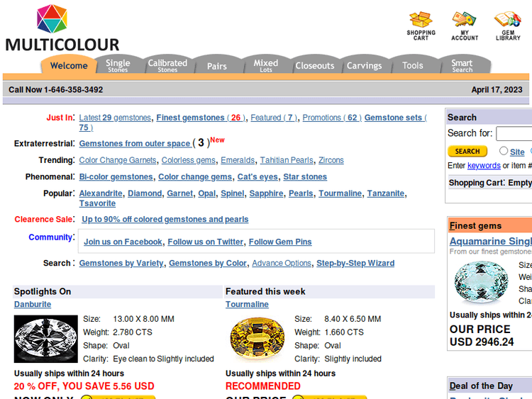Switch to the Single Stones tab
This screenshot has height=399, width=532.
118,65
